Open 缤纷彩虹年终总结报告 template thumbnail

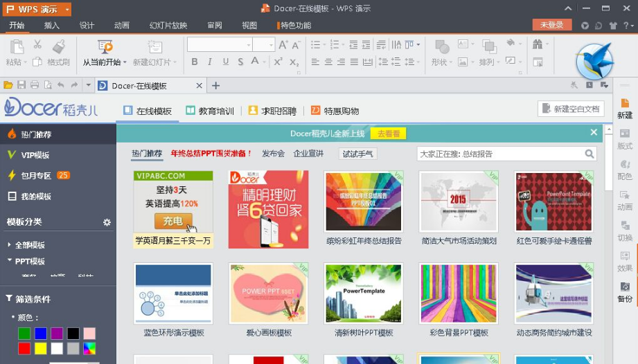pyautogui.click(x=364, y=201)
